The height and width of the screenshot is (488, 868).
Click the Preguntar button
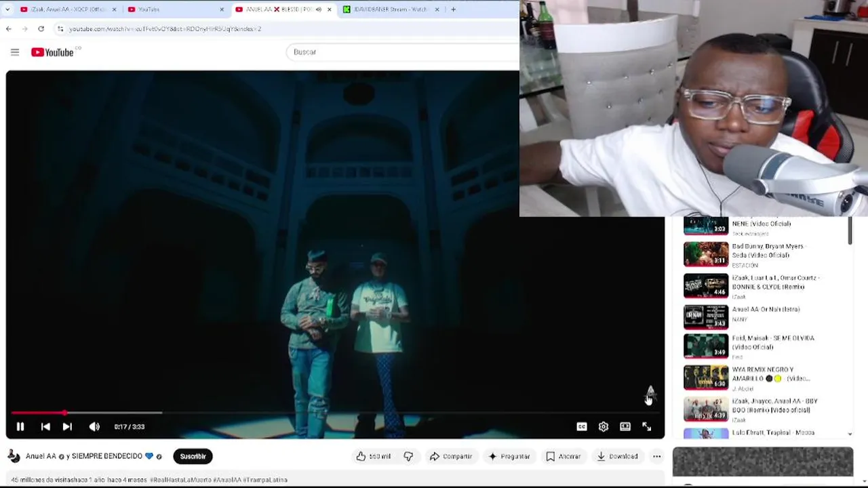pyautogui.click(x=509, y=456)
